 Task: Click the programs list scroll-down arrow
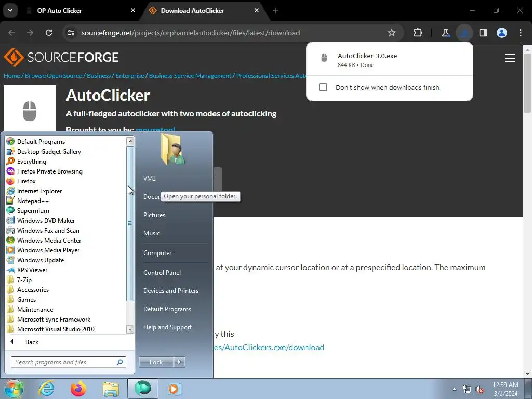[130, 329]
